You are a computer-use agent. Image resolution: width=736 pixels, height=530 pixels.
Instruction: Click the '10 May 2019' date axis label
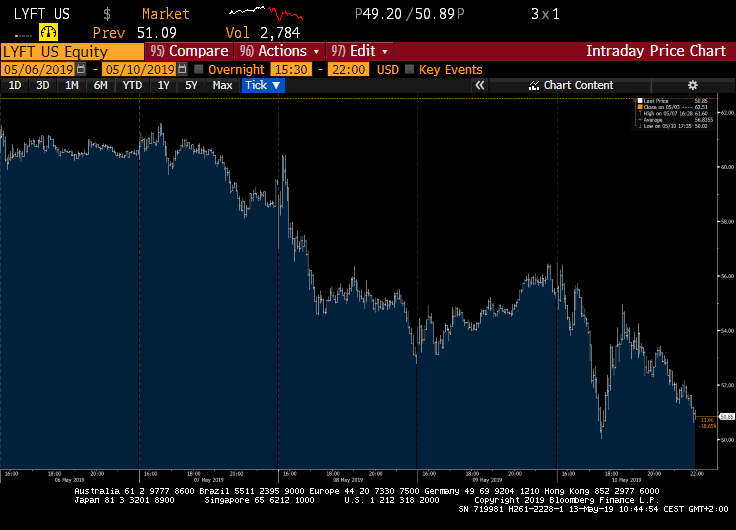click(x=627, y=480)
